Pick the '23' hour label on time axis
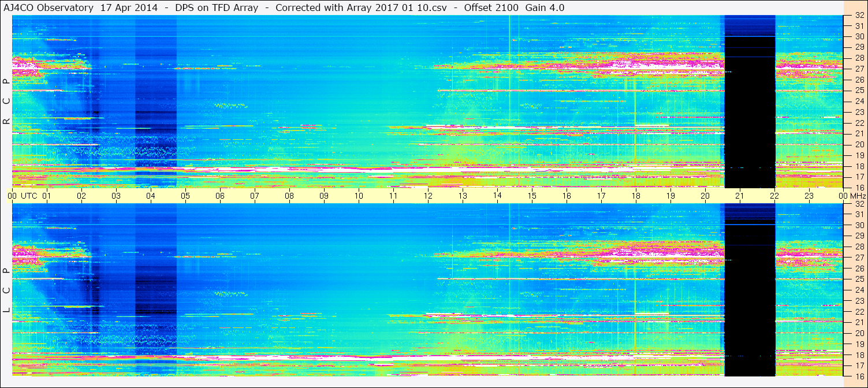The height and width of the screenshot is (388, 868). point(809,196)
